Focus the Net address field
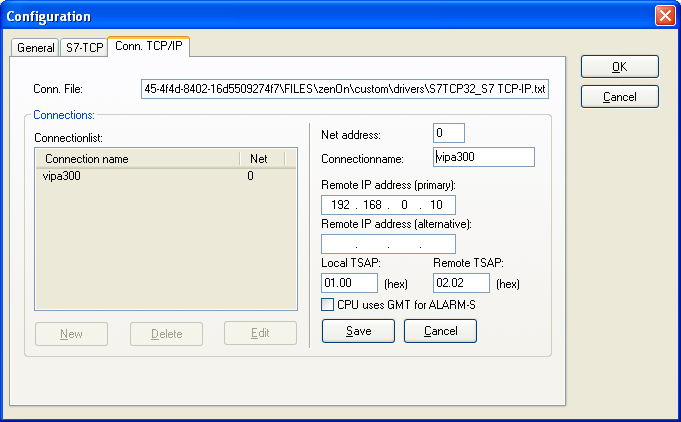 click(x=449, y=134)
